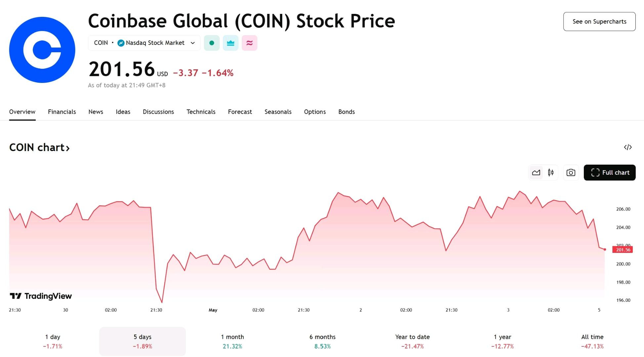Viewport: 644px width, 357px height.
Task: Click the See on Supercharts button
Action: (599, 21)
